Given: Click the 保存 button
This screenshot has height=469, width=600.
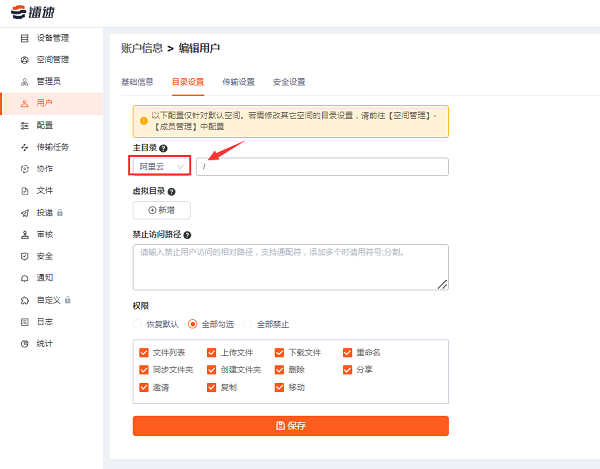Looking at the screenshot, I should click(290, 426).
